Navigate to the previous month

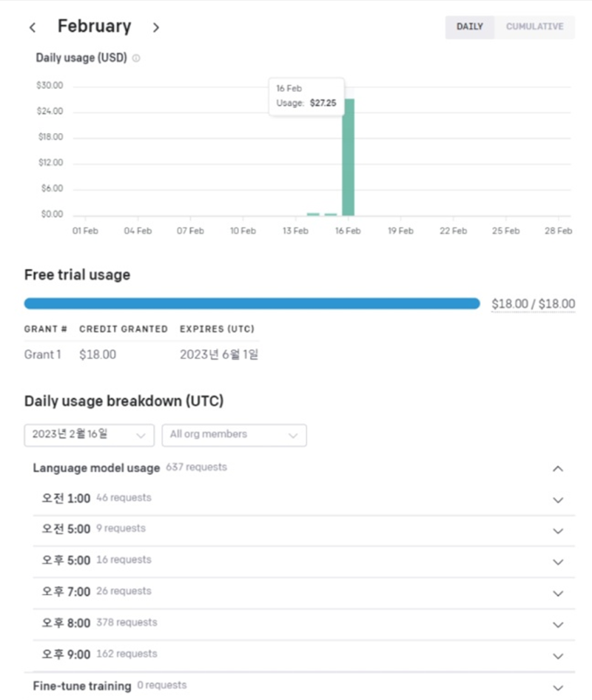[x=33, y=27]
